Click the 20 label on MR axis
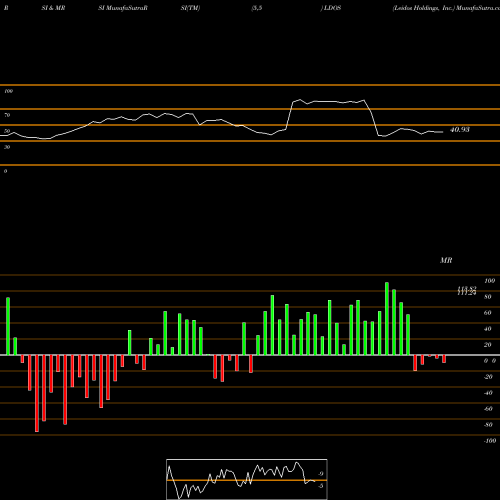500x500 pixels. click(488, 345)
